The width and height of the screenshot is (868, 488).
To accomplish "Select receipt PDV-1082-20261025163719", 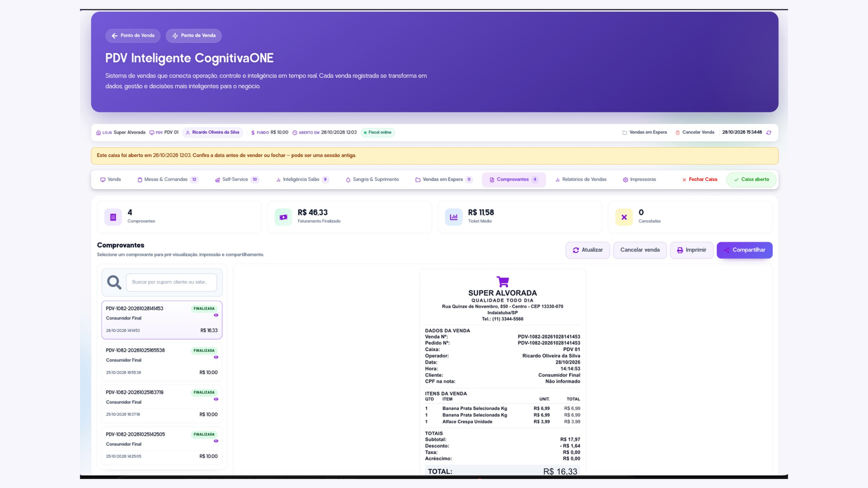I will click(x=162, y=403).
